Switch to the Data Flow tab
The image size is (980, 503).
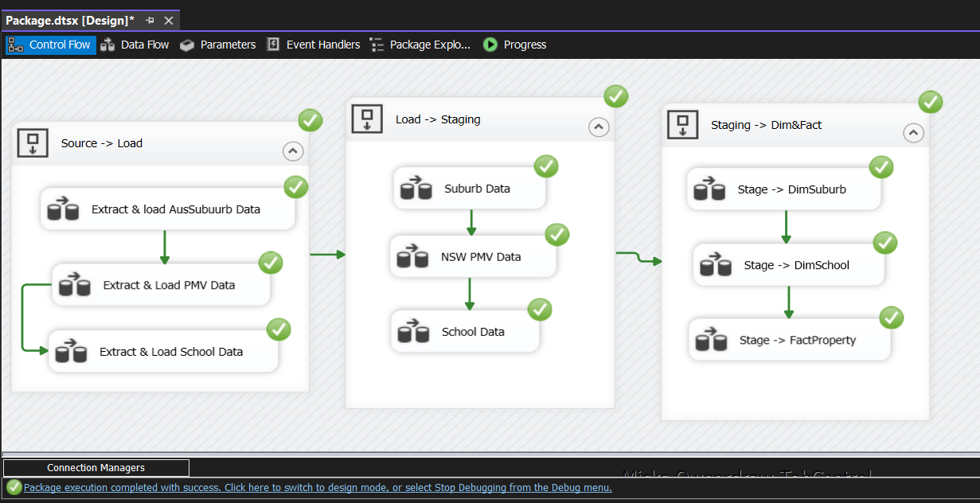click(135, 45)
